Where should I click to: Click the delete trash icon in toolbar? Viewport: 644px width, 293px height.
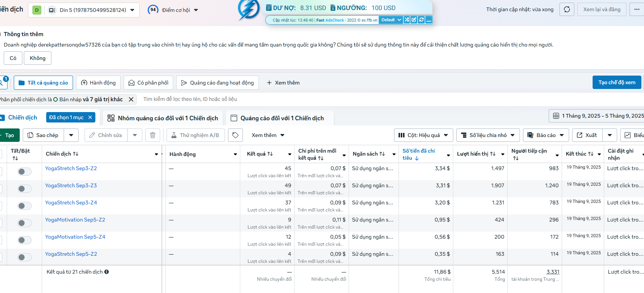pyautogui.click(x=153, y=135)
